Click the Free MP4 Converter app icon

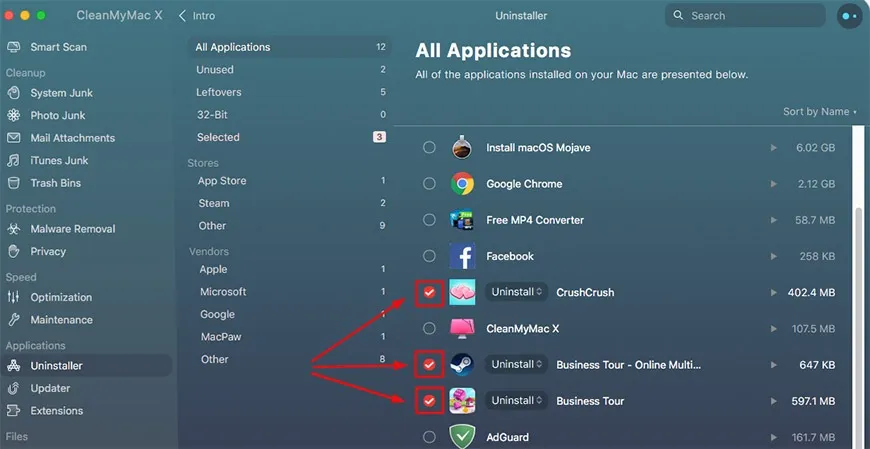[x=462, y=220]
